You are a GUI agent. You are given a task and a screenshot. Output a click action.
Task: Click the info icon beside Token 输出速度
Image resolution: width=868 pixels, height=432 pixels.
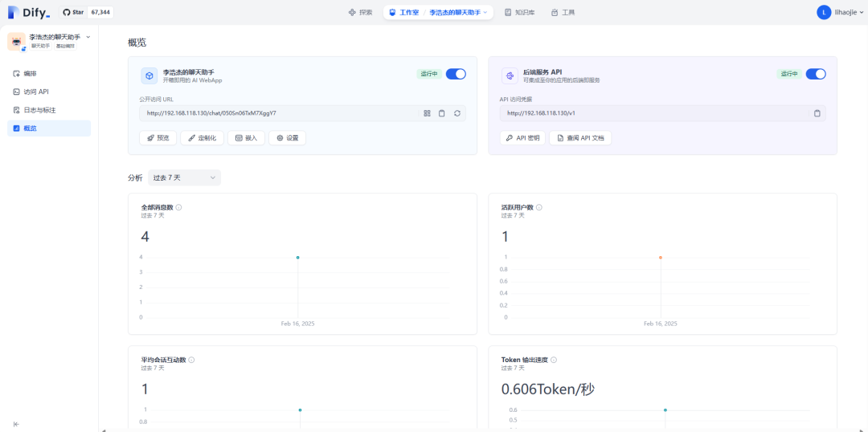554,360
